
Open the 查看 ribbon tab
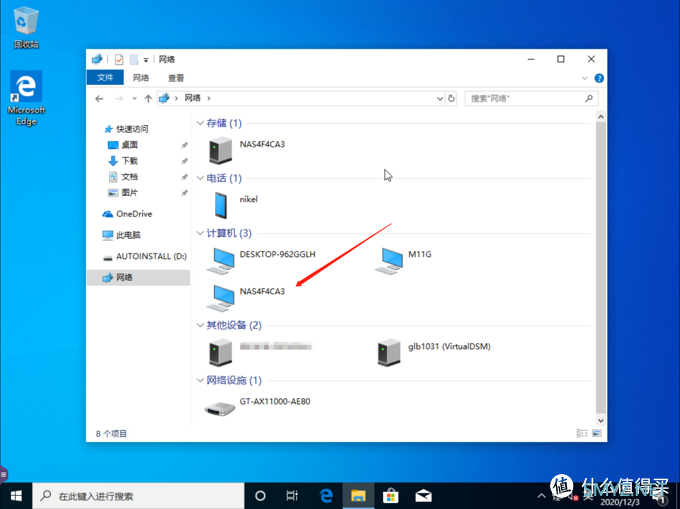tap(176, 78)
